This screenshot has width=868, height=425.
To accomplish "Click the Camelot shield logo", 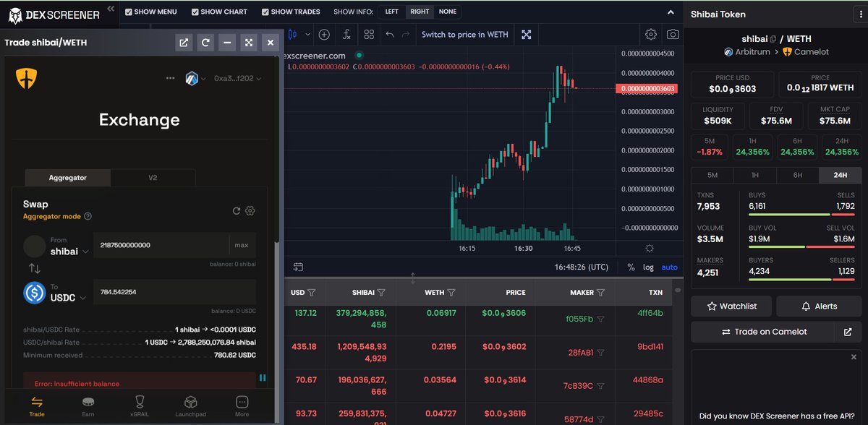I will (x=27, y=78).
